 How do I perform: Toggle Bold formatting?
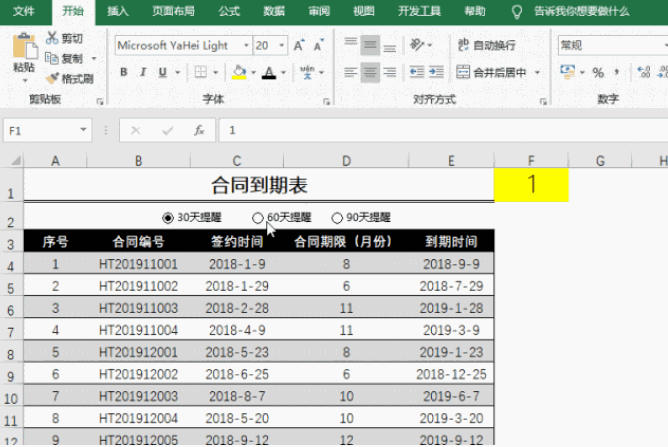(x=124, y=72)
